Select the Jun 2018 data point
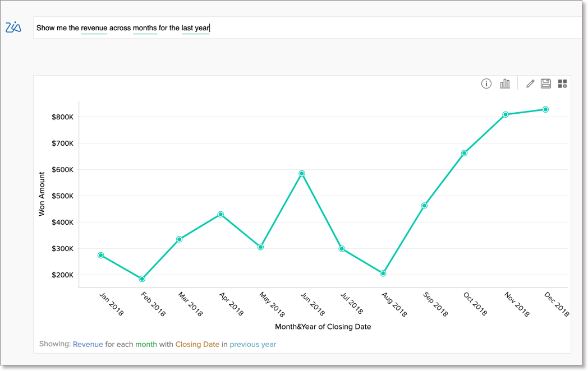The image size is (588, 371). pyautogui.click(x=302, y=174)
